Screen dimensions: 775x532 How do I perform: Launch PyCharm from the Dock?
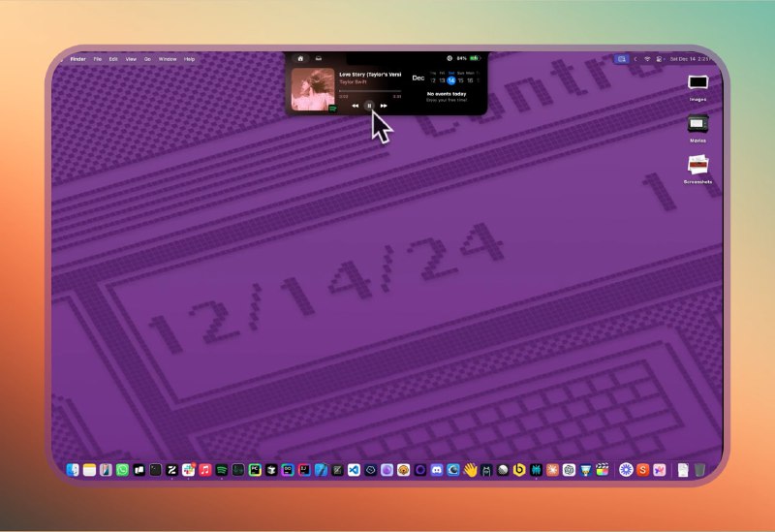coord(255,470)
